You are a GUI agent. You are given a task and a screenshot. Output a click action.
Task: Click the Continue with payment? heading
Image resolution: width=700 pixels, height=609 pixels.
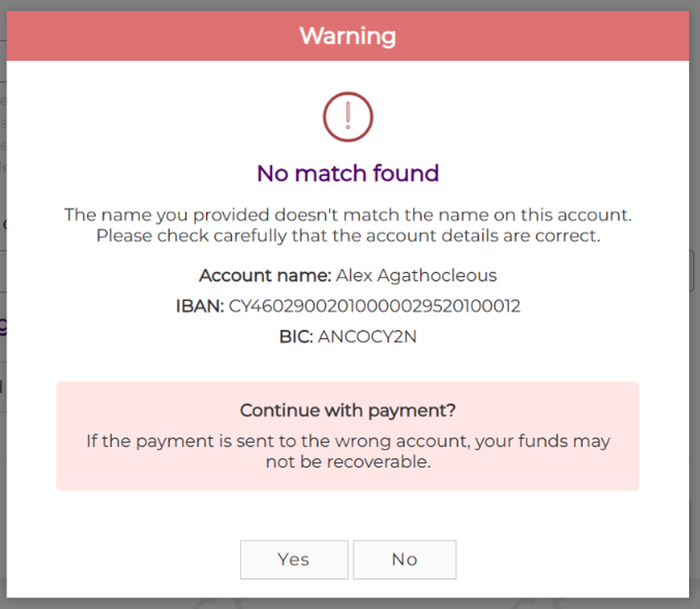347,410
